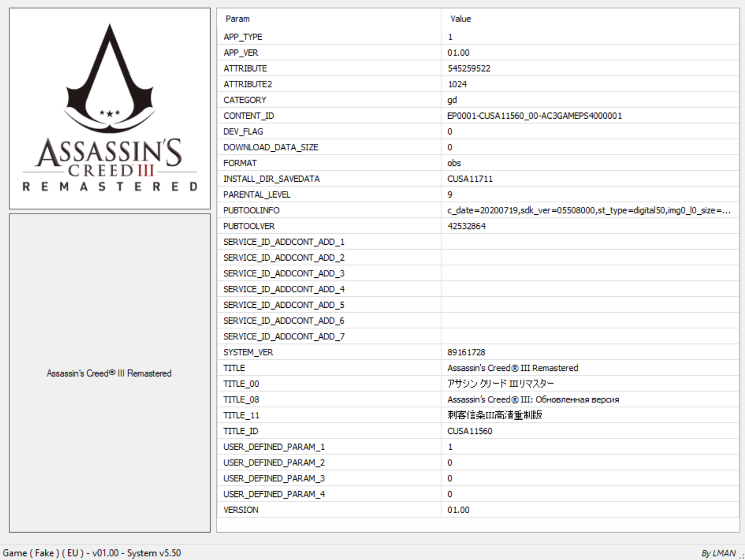Click the status bar game info text
This screenshot has width=745, height=560.
pos(92,553)
